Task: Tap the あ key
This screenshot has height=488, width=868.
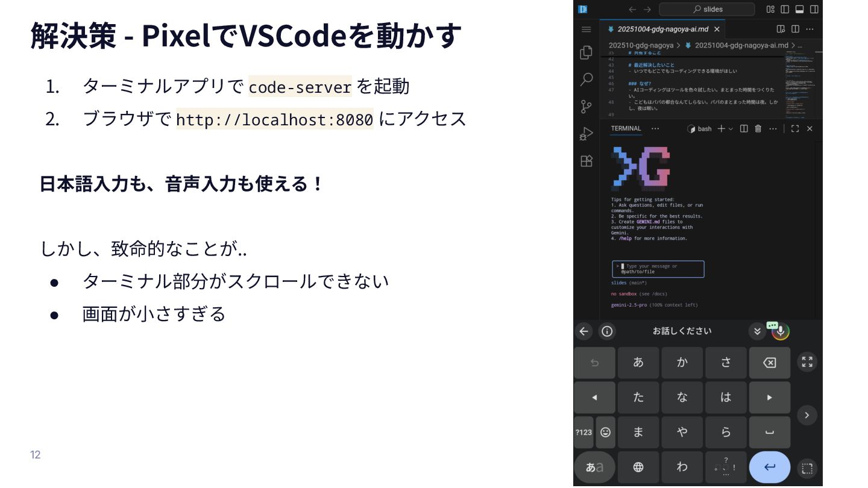Action: (x=638, y=363)
